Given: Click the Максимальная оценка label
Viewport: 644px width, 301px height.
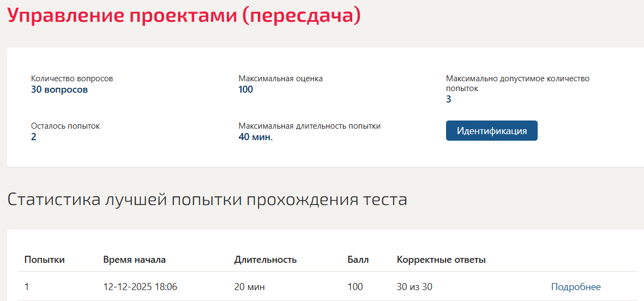Looking at the screenshot, I should pos(280,79).
